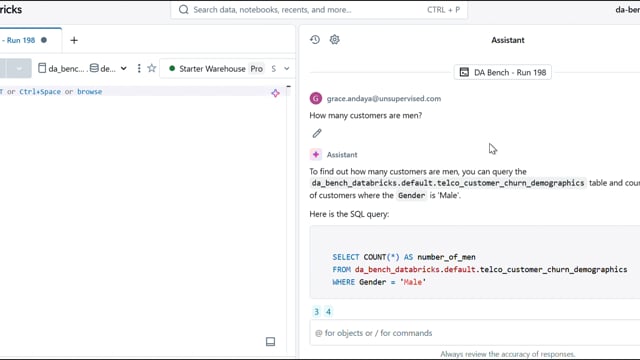The image size is (640, 360).
Task: Click the schema database icon
Action: (x=94, y=68)
